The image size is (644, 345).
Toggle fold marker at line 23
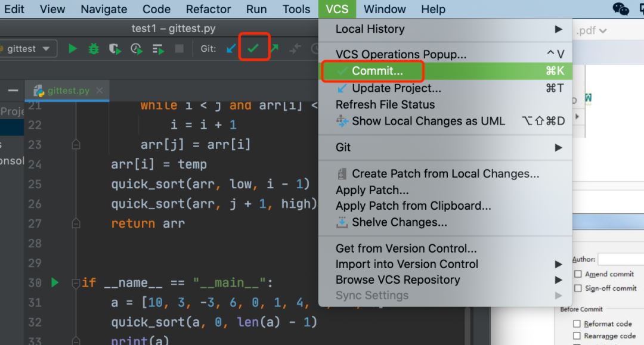(76, 144)
